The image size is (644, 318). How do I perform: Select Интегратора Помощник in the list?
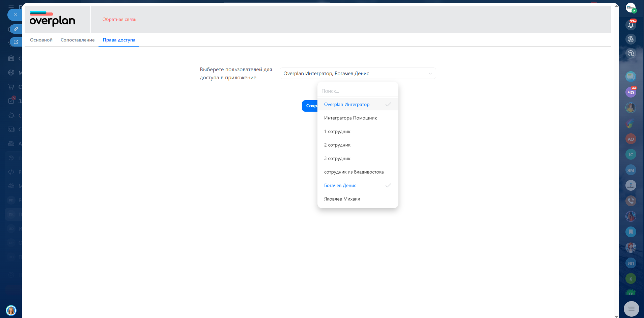pos(358,118)
